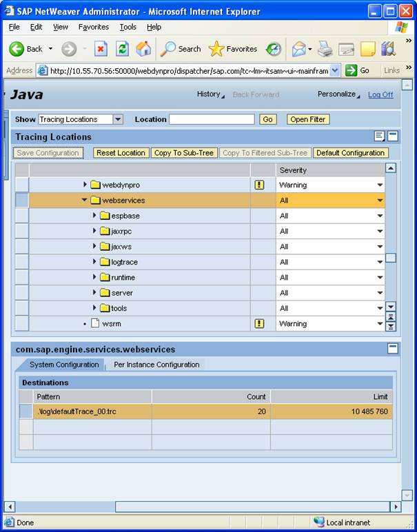The image size is (417, 532).
Task: Collapse the Tracing Locations panel
Action: click(x=392, y=136)
